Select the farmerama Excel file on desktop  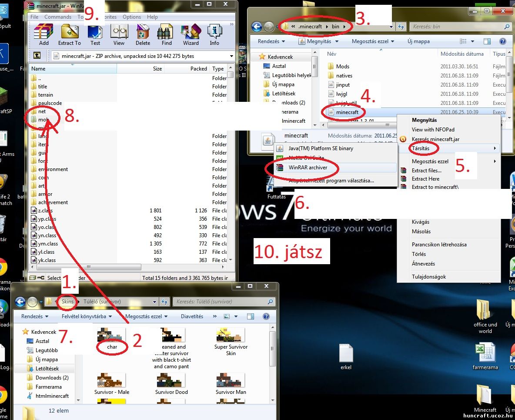(x=485, y=356)
